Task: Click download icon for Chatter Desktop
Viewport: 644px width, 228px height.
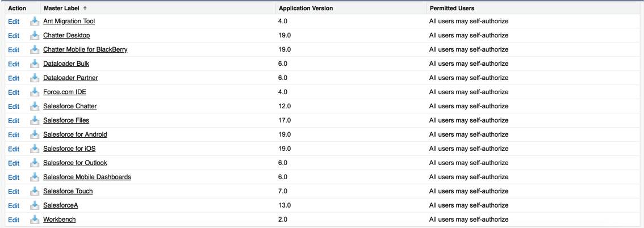Action: click(35, 35)
